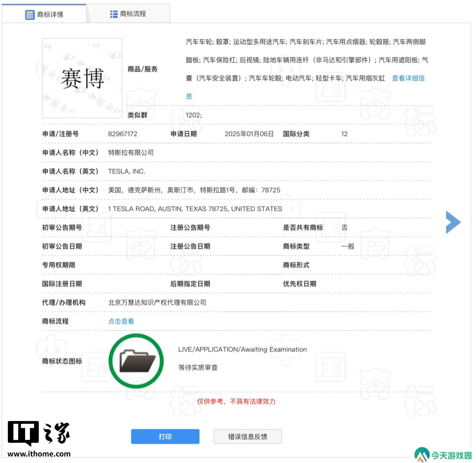Select the similar group value 1202;
The image size is (476, 463).
coord(194,115)
